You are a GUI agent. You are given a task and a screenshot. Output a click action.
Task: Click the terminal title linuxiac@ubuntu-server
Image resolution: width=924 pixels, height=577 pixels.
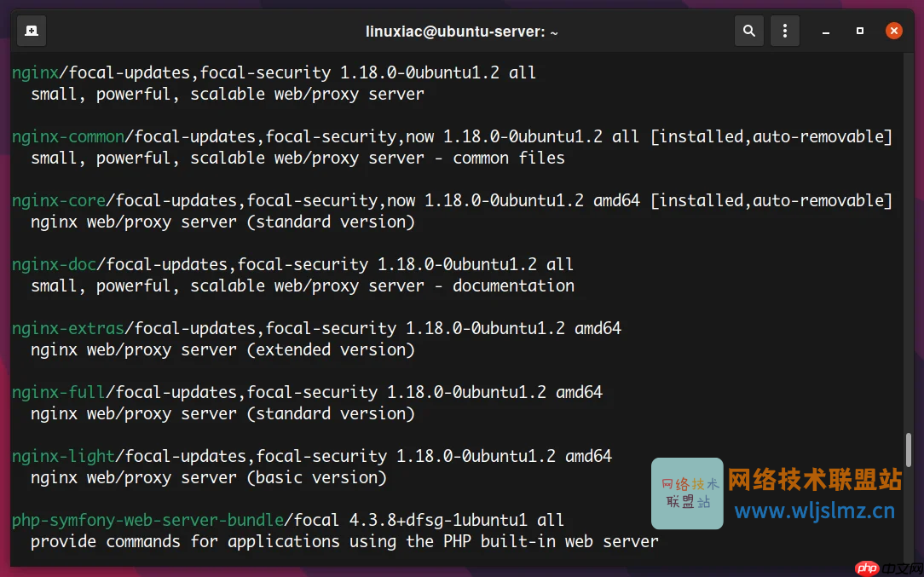click(461, 31)
